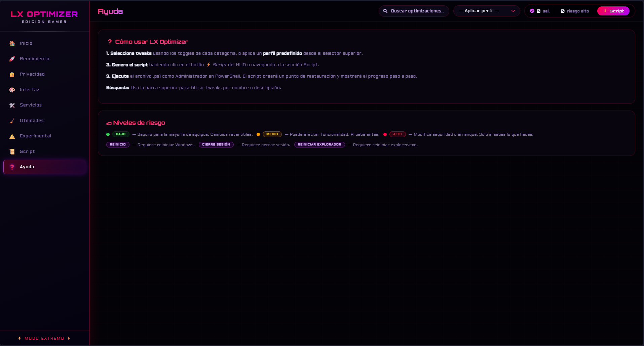Click the Interfaz palette icon

(12, 90)
